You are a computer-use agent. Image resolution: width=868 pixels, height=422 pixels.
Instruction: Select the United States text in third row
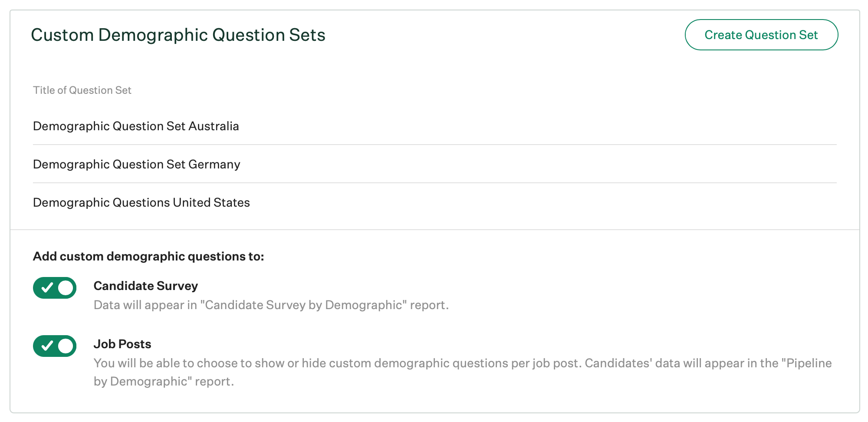pyautogui.click(x=211, y=202)
